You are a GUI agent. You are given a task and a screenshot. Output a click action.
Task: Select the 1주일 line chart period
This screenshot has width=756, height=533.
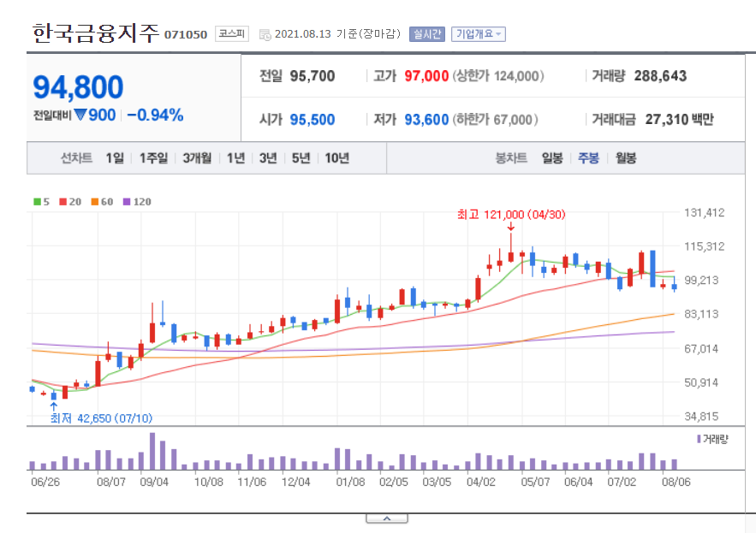pyautogui.click(x=153, y=158)
